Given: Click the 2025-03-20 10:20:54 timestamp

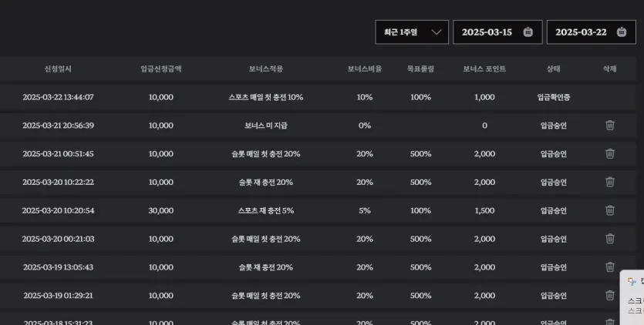Looking at the screenshot, I should [58, 210].
